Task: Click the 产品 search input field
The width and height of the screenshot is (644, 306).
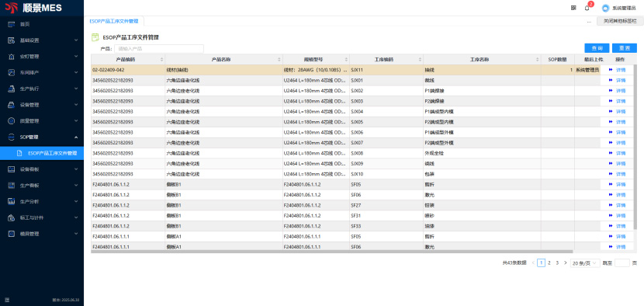Action: click(159, 48)
